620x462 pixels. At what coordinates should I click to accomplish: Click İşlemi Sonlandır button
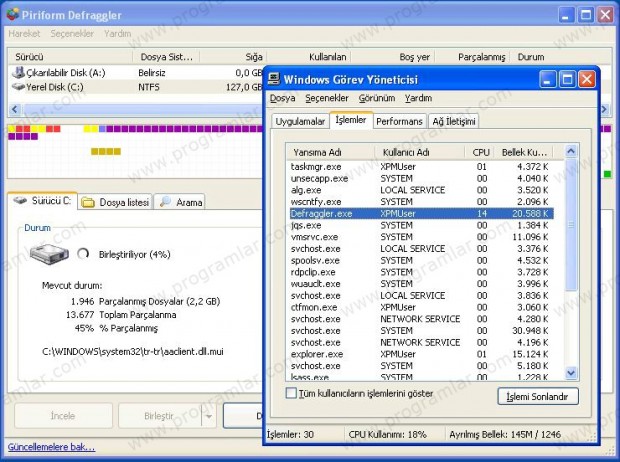pos(538,396)
